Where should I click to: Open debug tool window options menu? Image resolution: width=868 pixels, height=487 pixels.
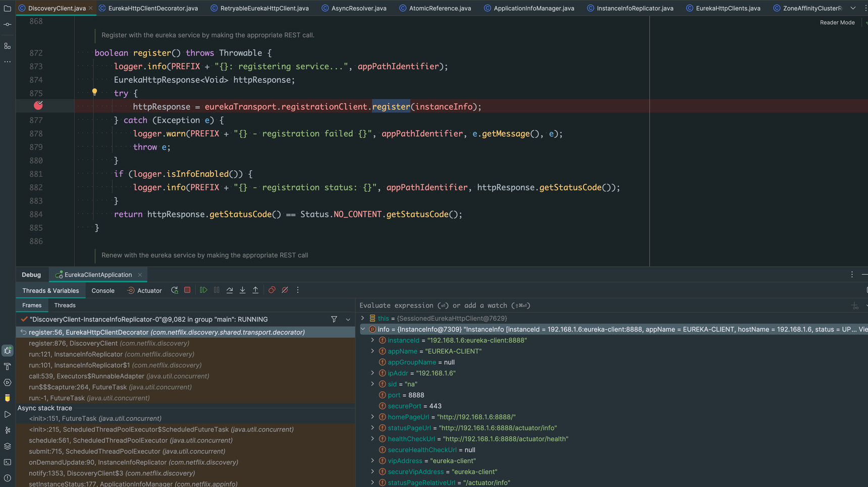click(852, 275)
